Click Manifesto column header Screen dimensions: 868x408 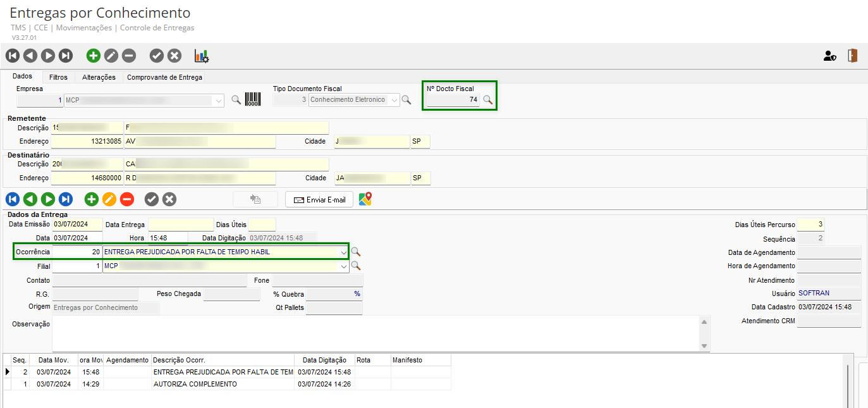(x=420, y=360)
